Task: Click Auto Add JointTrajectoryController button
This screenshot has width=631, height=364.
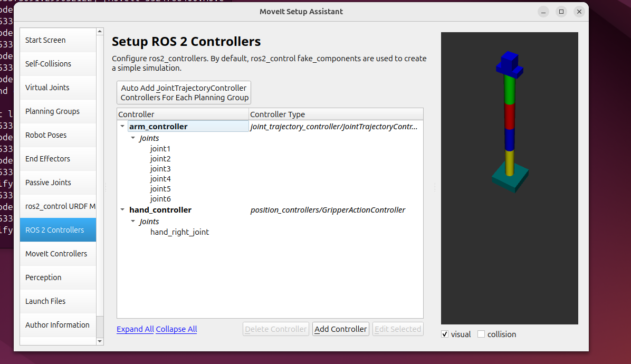Action: [184, 92]
